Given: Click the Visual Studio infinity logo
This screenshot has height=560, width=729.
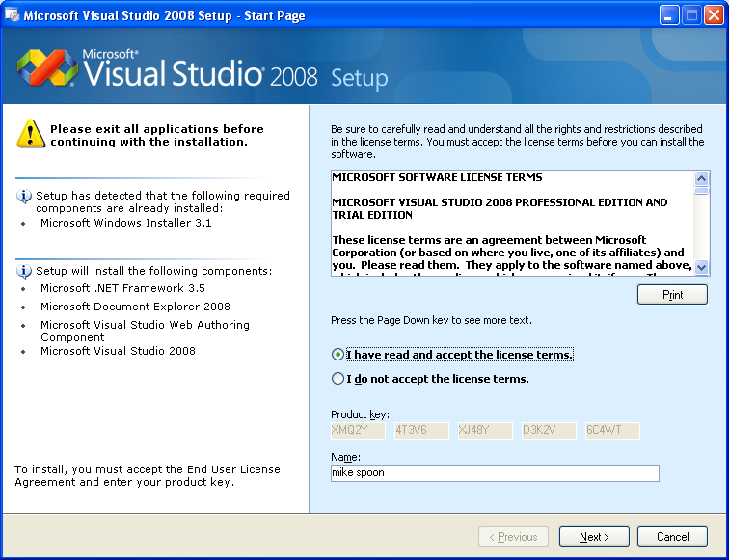Looking at the screenshot, I should click(x=47, y=67).
